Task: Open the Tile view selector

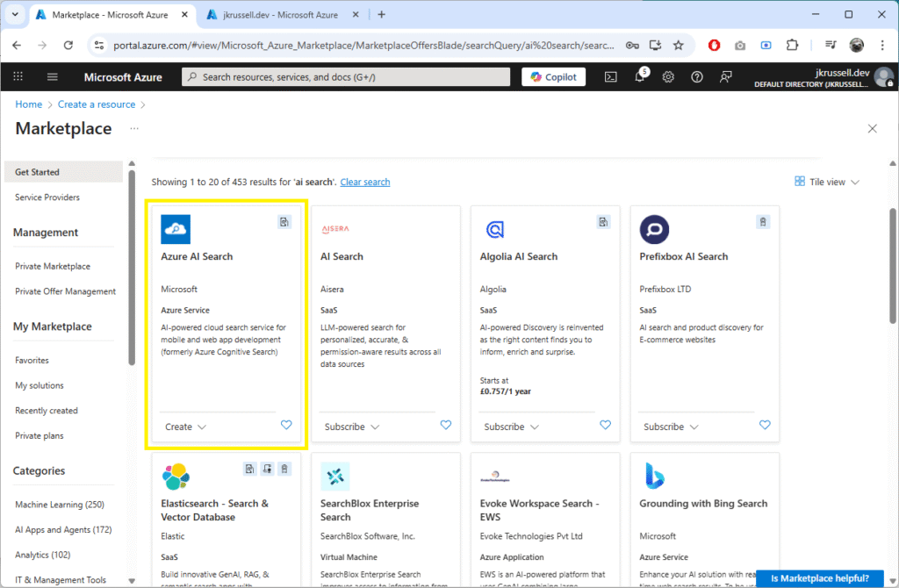Action: 826,182
